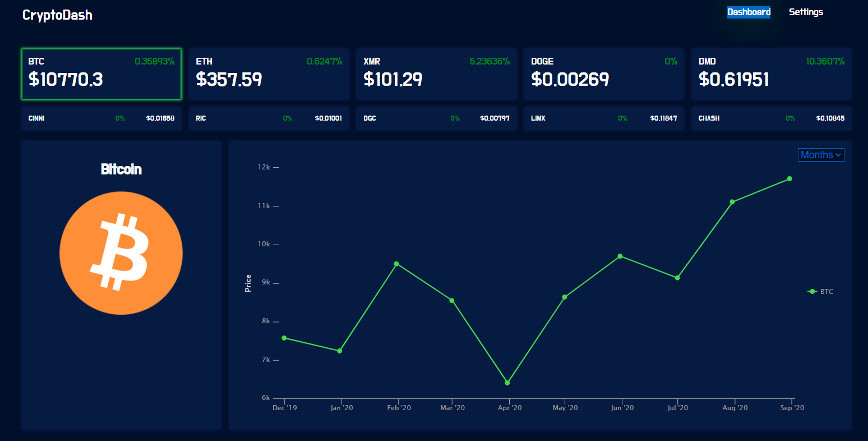Viewport: 868px width, 441px height.
Task: Select the DMD coin card
Action: click(x=772, y=74)
